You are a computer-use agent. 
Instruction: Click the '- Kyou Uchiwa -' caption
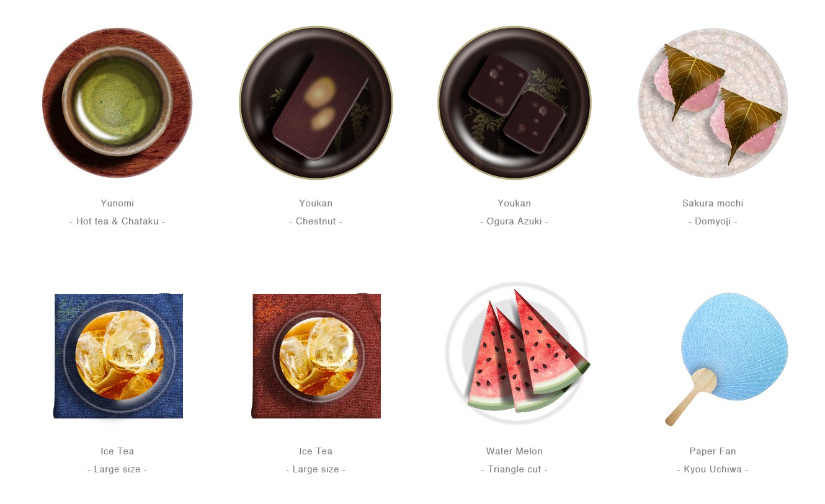pos(713,469)
